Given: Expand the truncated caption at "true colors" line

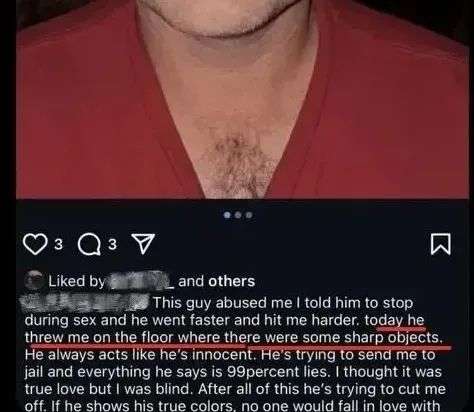Looking at the screenshot, I should coord(232,406).
